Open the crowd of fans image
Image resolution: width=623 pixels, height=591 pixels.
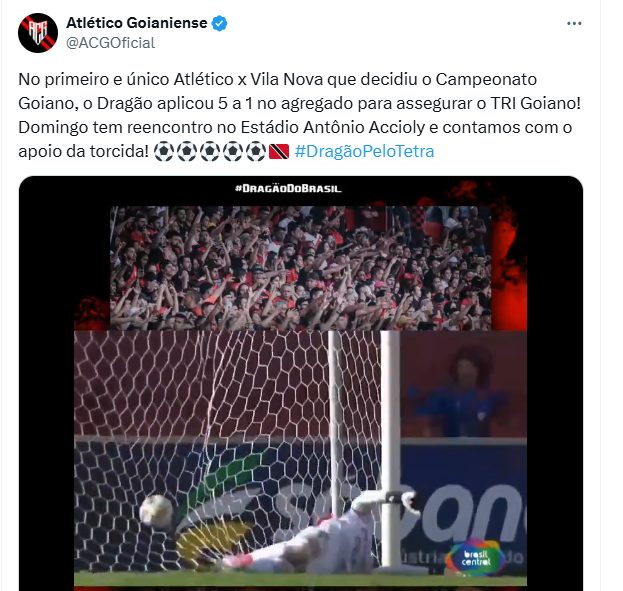(x=300, y=268)
